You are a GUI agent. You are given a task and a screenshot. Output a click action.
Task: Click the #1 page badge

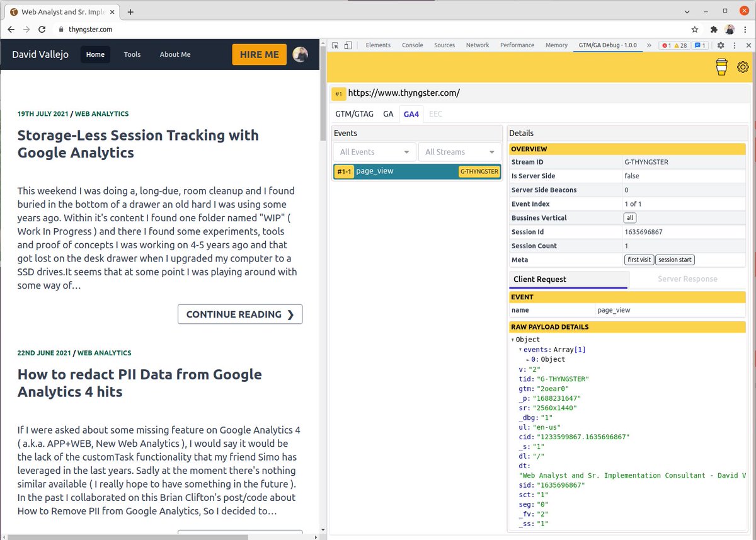(x=338, y=94)
